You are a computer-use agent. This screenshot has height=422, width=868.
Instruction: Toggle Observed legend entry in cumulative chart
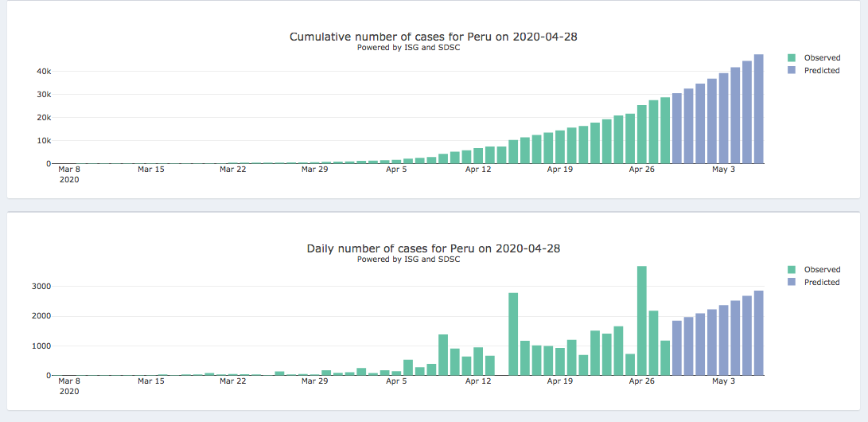[x=821, y=58]
